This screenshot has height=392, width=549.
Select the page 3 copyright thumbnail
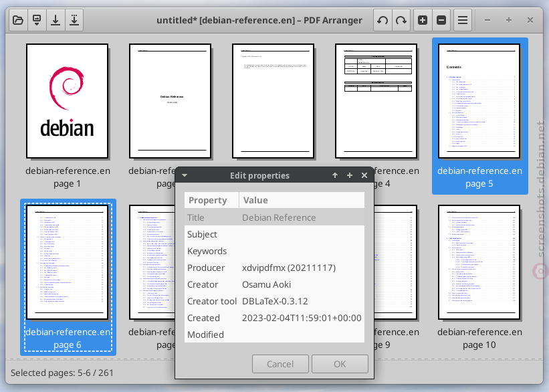pos(273,101)
